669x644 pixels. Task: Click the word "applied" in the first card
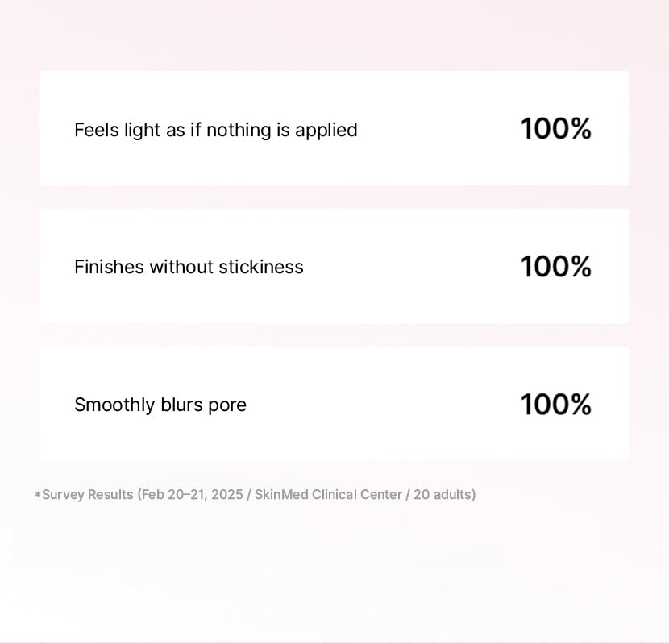pyautogui.click(x=326, y=131)
